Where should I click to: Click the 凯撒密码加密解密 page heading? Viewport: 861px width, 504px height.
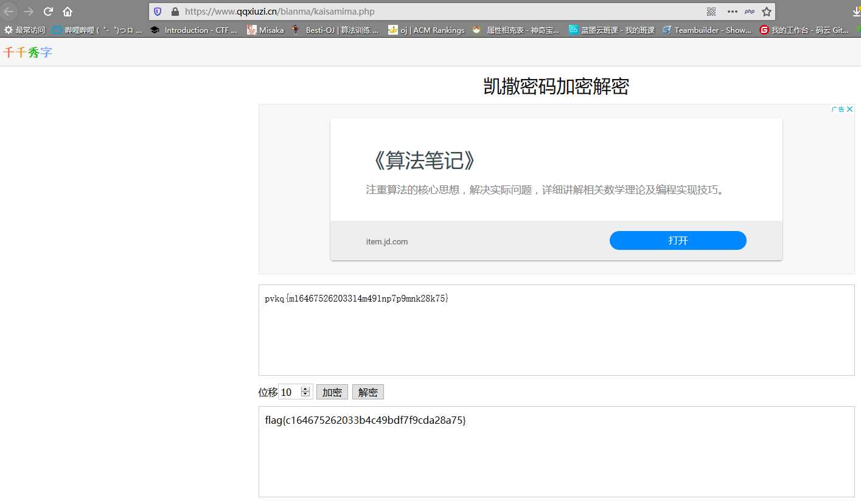pos(556,86)
